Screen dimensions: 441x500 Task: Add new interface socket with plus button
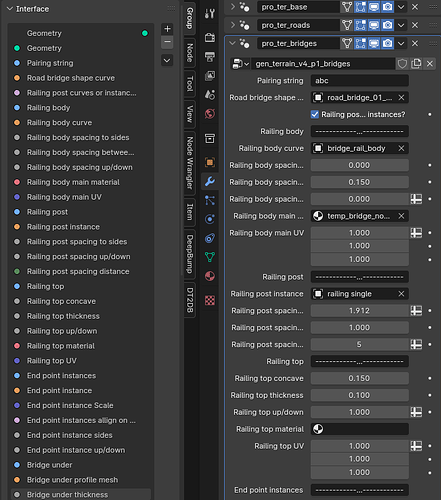pos(167,29)
